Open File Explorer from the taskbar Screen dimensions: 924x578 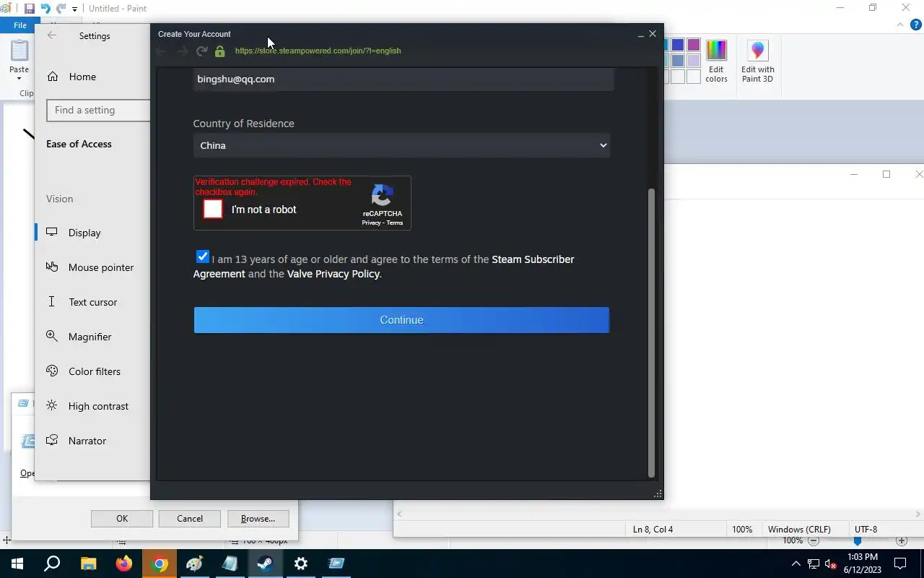pyautogui.click(x=88, y=564)
